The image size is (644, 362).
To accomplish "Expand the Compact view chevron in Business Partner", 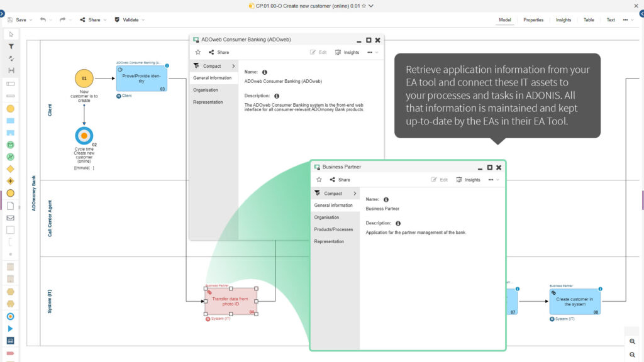I will 355,194.
